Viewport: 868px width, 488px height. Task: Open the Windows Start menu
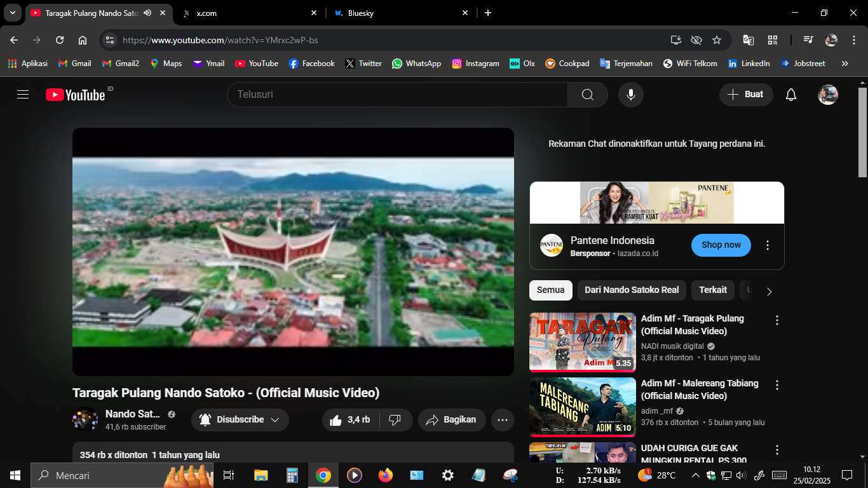(x=15, y=475)
